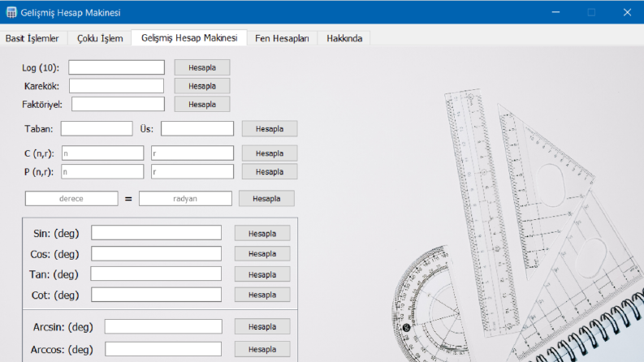Viewport: 644px width, 362px height.
Task: Open the Hakkında tab
Action: coord(344,38)
